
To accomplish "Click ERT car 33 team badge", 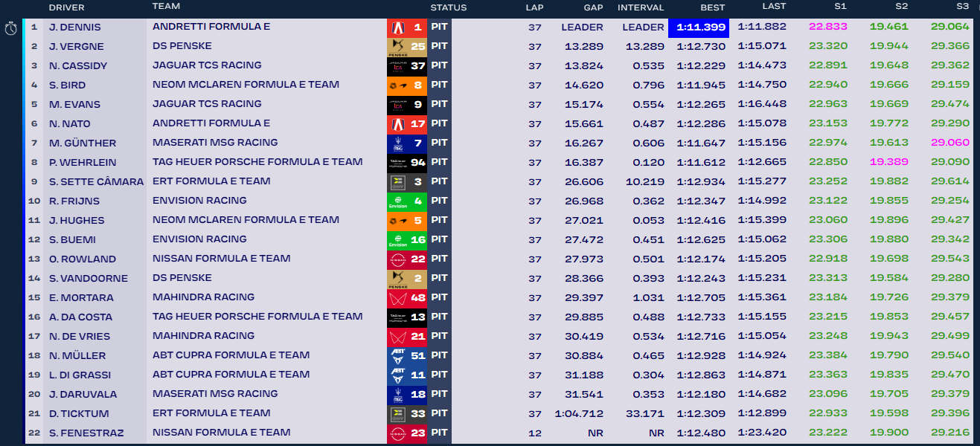I will click(x=406, y=414).
